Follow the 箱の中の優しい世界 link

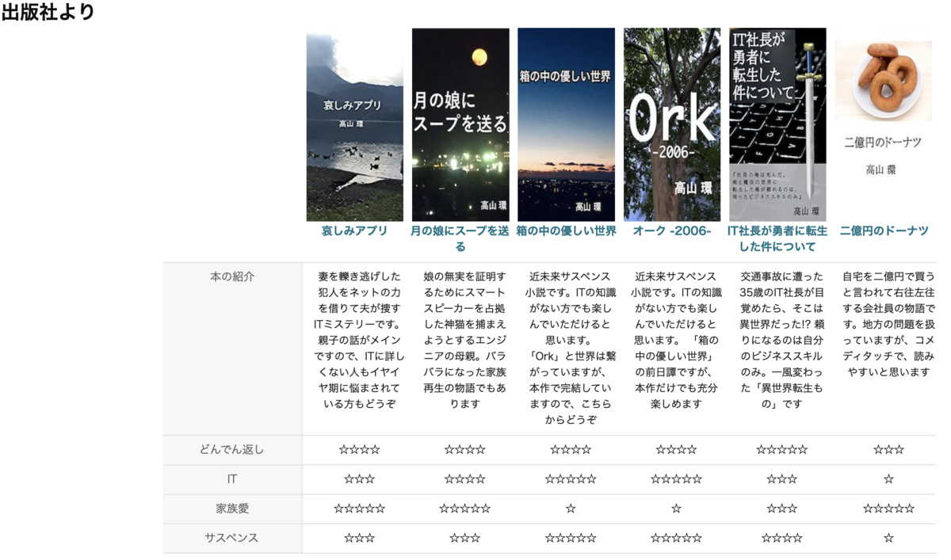pos(566,230)
